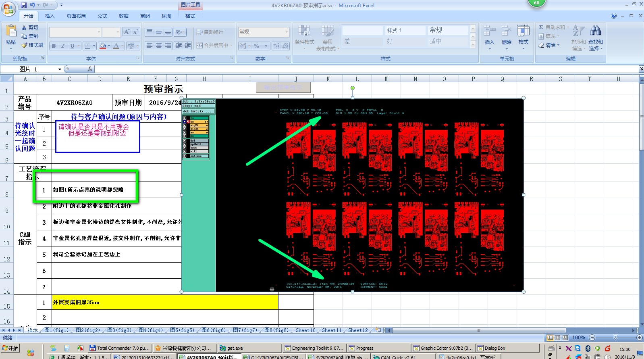
Task: Click the Windows 开始 start button
Action: [10, 348]
